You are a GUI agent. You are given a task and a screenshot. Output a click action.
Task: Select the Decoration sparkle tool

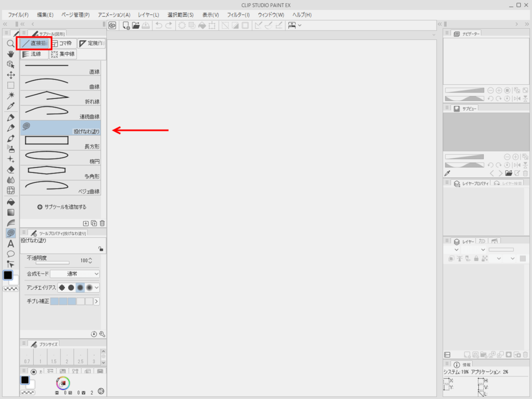pyautogui.click(x=11, y=159)
